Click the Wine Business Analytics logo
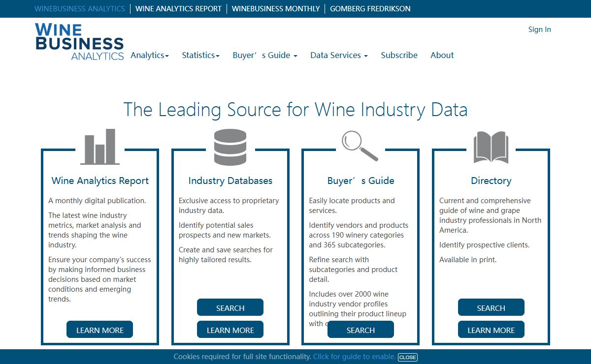The image size is (591, 364). 79,42
